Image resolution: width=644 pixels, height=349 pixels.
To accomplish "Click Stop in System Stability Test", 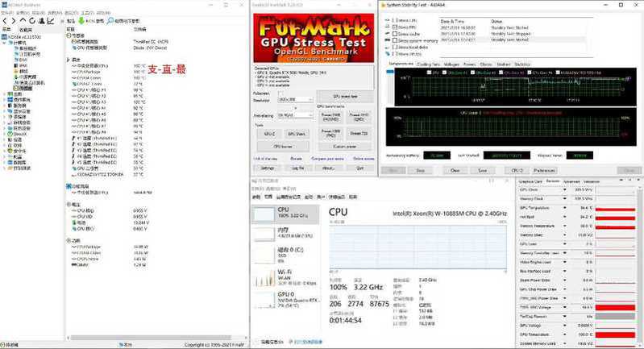I will click(420, 170).
